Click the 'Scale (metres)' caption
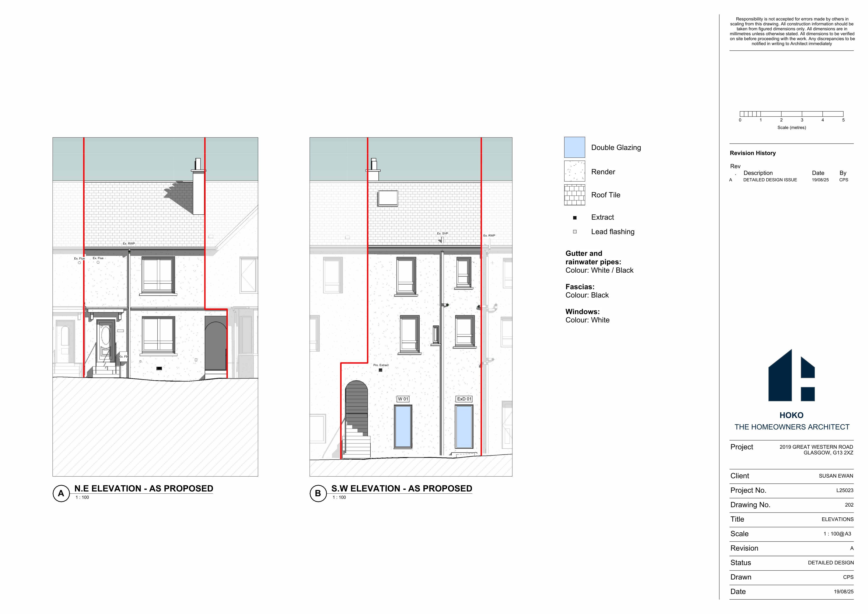Viewport: 868px width, 614px height. [792, 127]
